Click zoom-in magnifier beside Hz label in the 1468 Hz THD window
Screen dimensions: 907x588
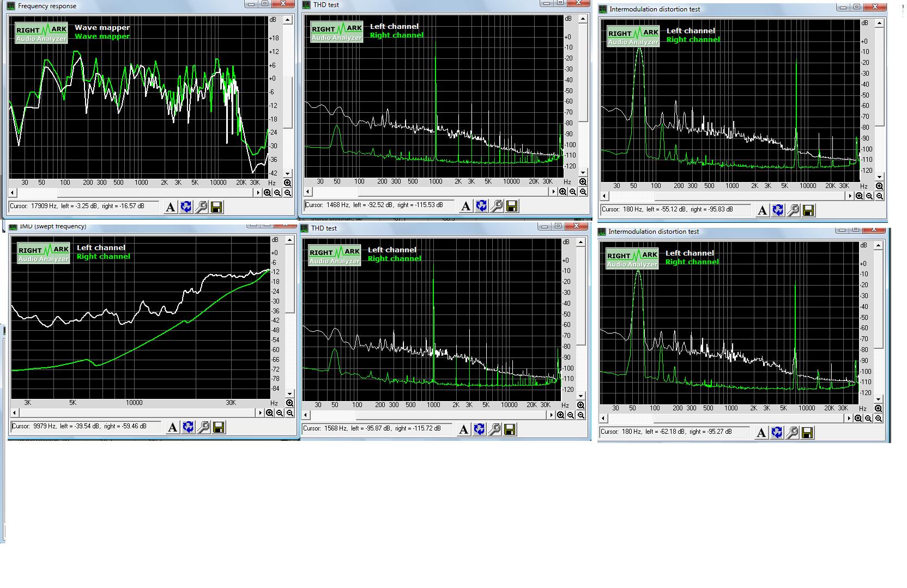pyautogui.click(x=583, y=181)
